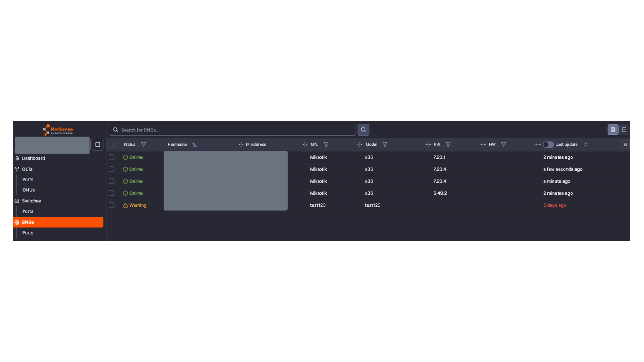
Task: Click the 'a minute ago' cell
Action: [556, 181]
